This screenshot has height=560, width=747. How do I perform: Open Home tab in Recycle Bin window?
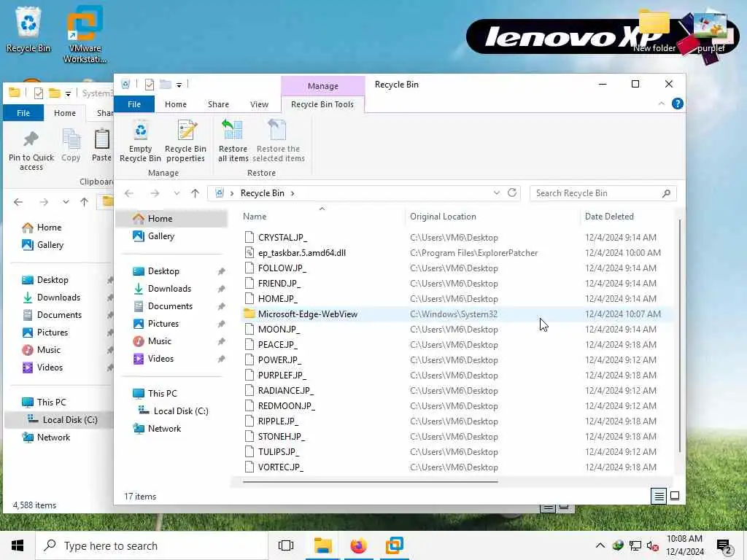tap(175, 104)
